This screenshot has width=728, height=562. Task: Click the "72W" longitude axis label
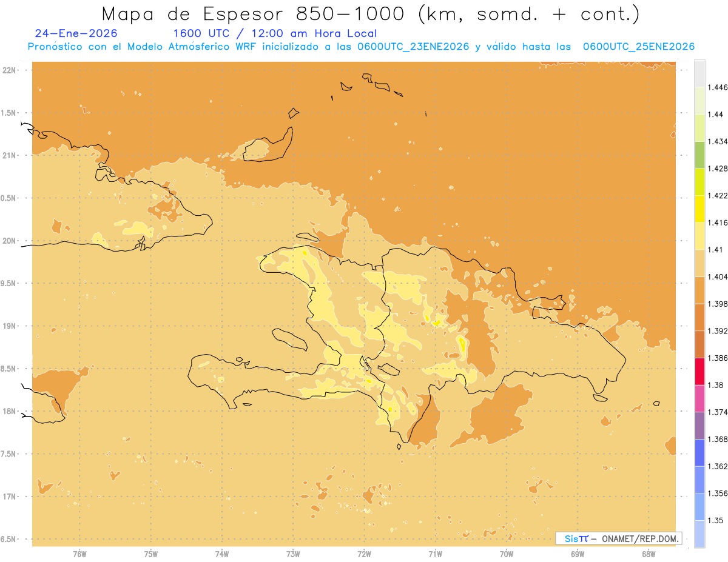[x=364, y=554]
